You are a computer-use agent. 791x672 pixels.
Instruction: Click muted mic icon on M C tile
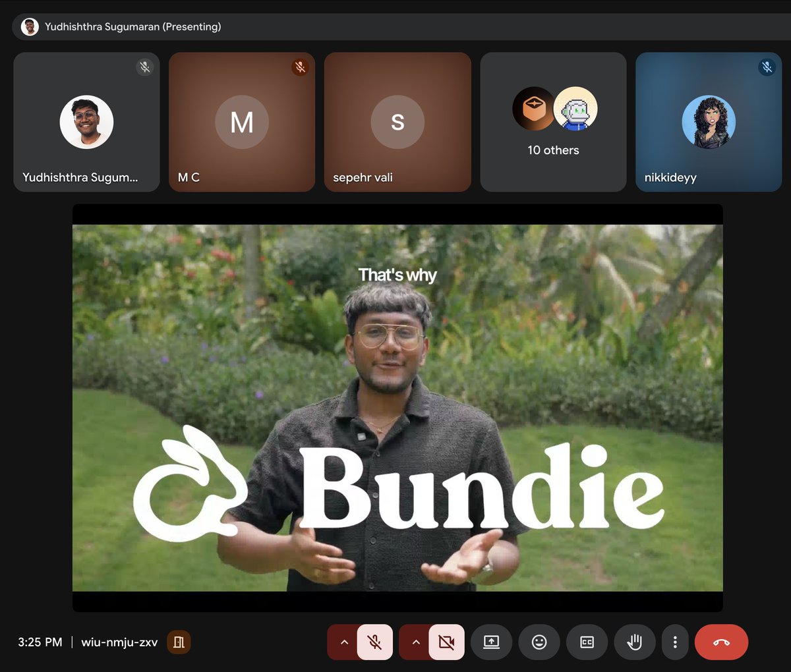pos(300,67)
